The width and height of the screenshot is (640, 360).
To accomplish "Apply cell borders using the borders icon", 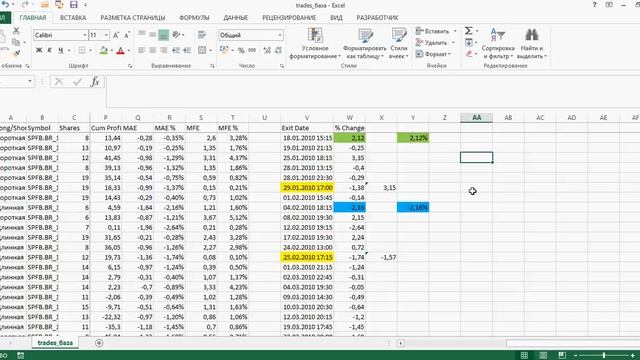I will [82, 50].
